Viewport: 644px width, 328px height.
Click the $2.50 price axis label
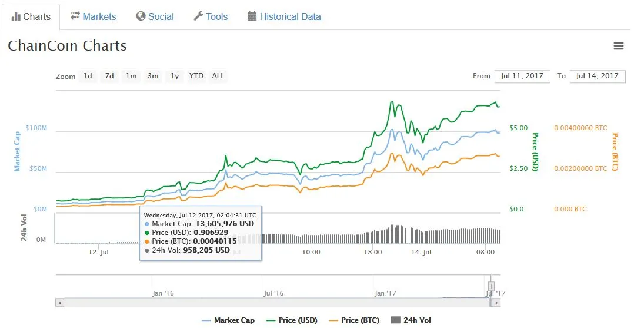point(519,168)
